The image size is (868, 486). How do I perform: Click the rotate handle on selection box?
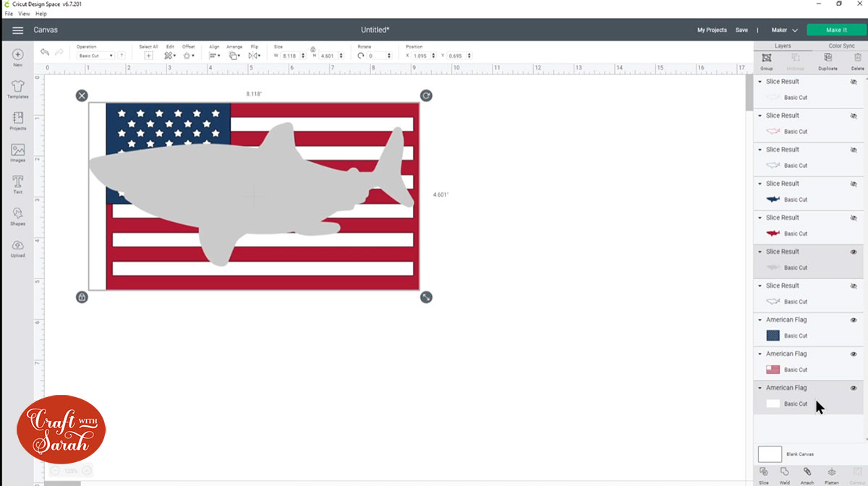point(426,95)
